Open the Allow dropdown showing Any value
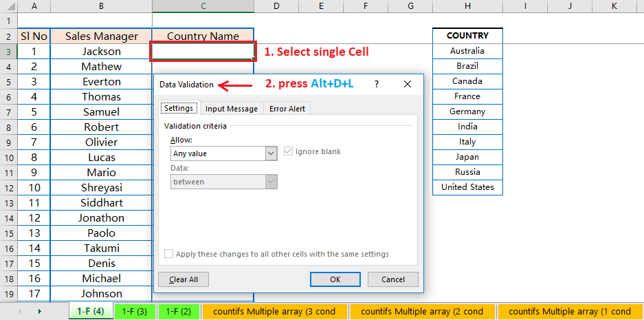Screen dimensions: 644x320 click(224, 154)
